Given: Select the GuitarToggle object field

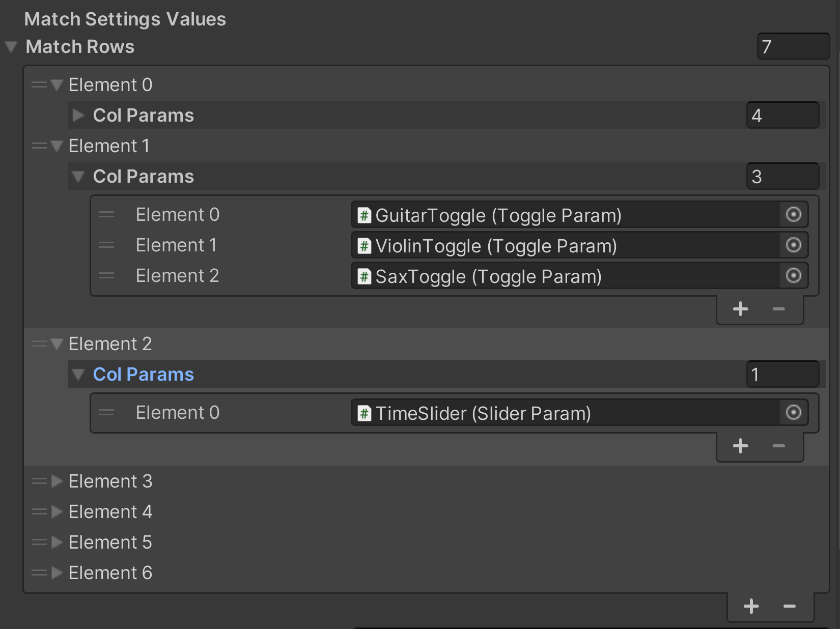Looking at the screenshot, I should click(x=565, y=215).
